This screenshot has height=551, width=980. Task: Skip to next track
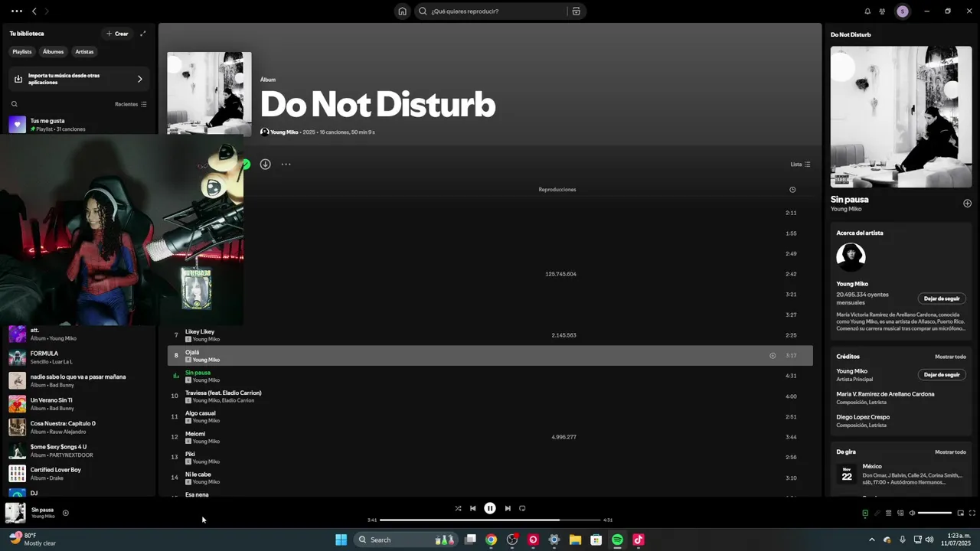click(507, 508)
